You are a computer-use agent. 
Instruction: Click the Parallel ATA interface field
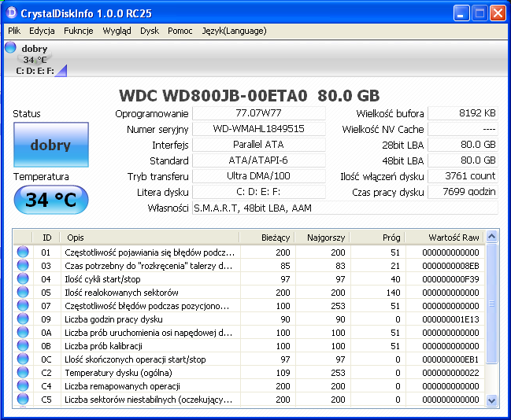[x=259, y=145]
